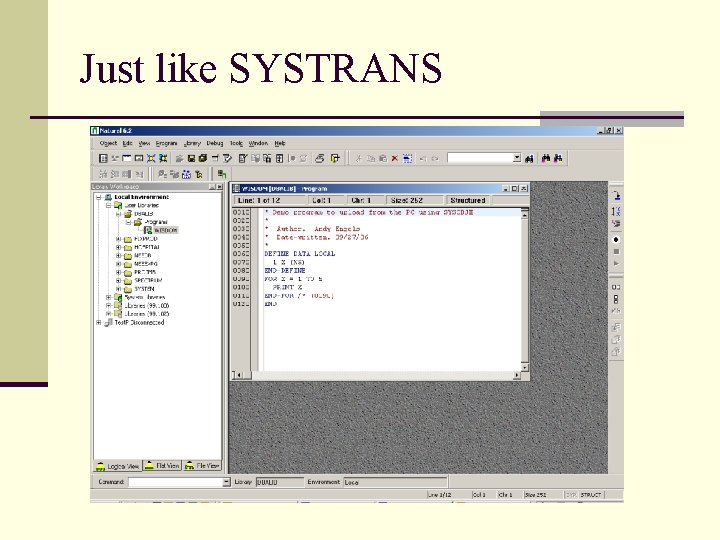Click the WISDOM editor window title icon
This screenshot has width=720, height=540.
[236, 189]
